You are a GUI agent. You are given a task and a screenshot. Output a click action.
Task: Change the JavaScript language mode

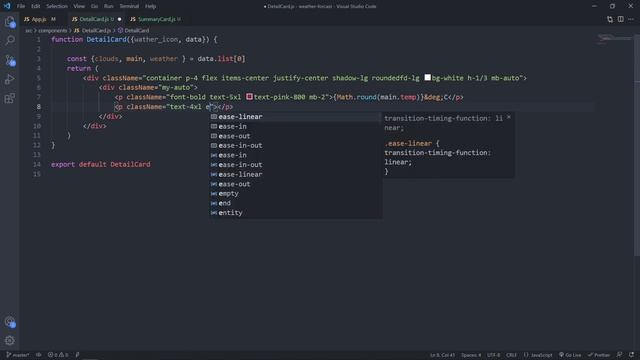538,355
